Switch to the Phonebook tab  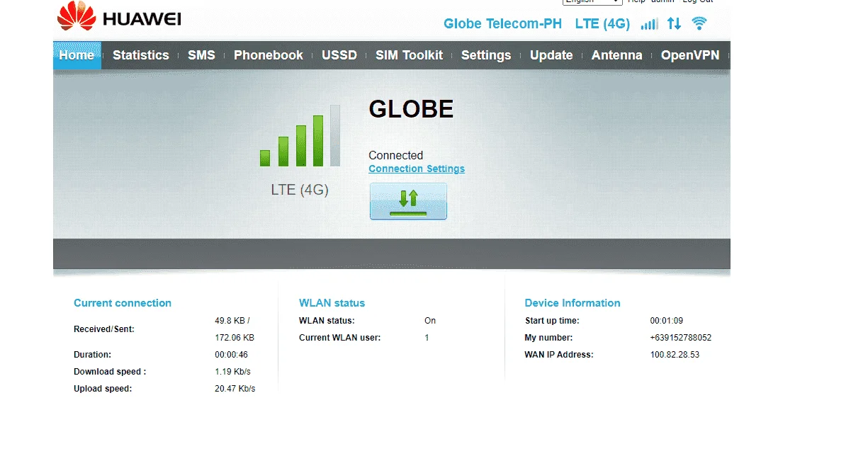pyautogui.click(x=269, y=55)
